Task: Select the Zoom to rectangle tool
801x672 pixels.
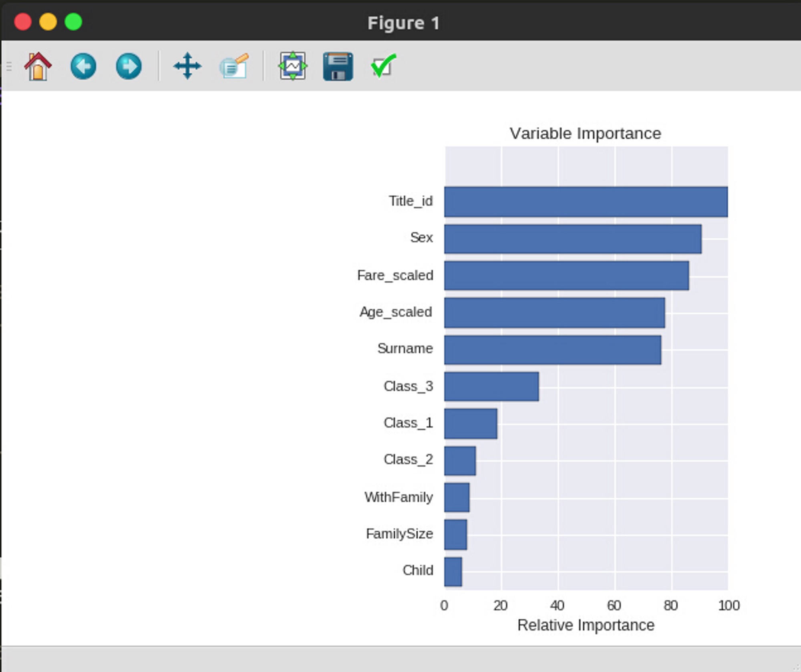Action: click(234, 66)
